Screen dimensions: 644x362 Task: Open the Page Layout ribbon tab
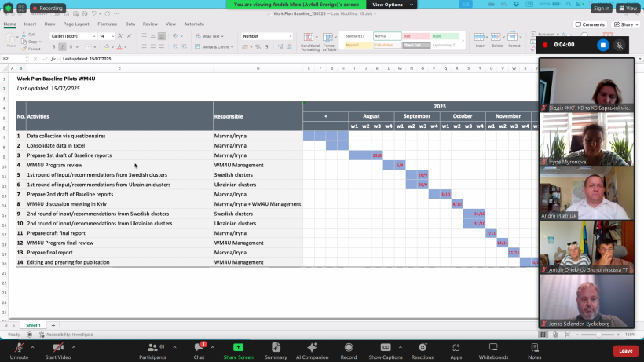click(76, 24)
